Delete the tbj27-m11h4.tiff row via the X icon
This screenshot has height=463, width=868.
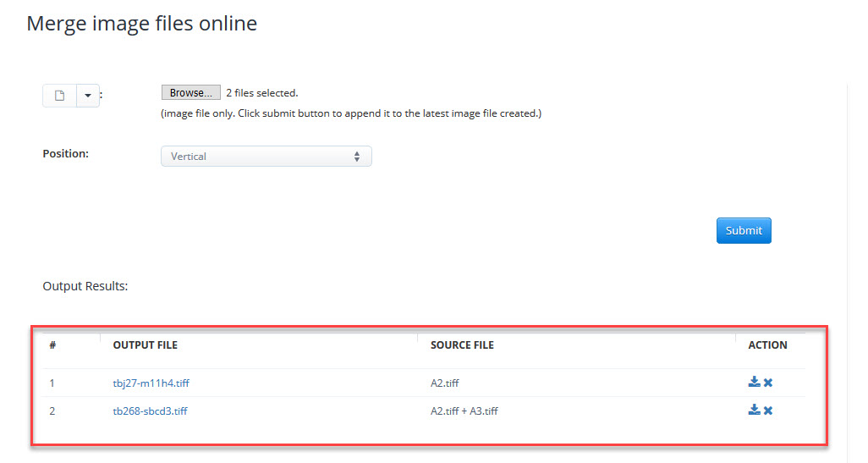click(x=768, y=383)
